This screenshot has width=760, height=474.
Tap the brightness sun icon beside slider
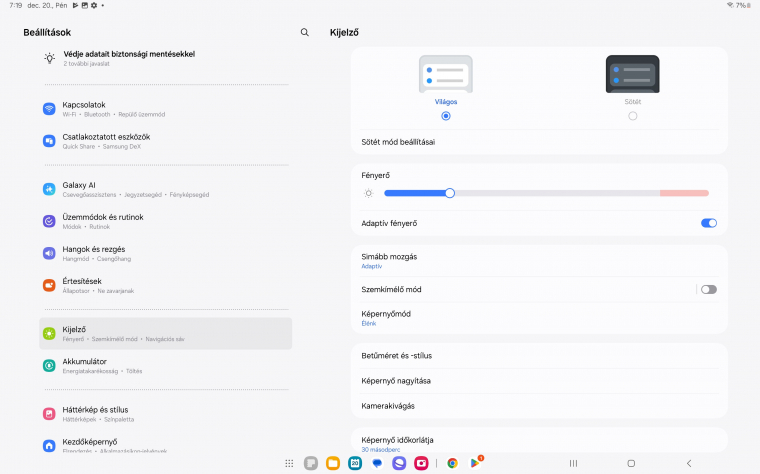coord(368,193)
